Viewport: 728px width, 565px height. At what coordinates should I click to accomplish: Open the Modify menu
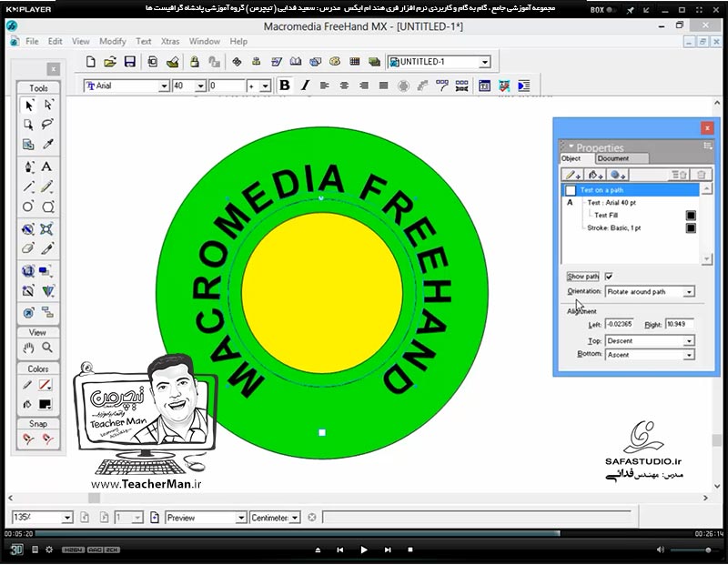(x=112, y=41)
